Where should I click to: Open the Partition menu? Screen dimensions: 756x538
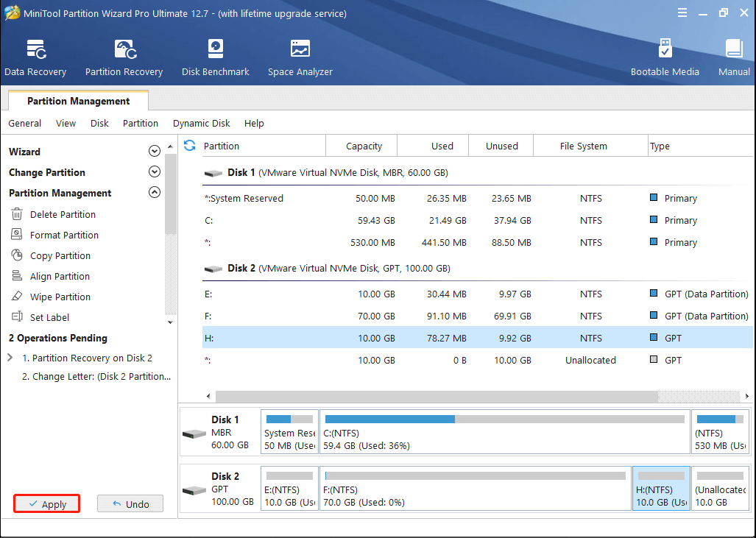click(141, 124)
